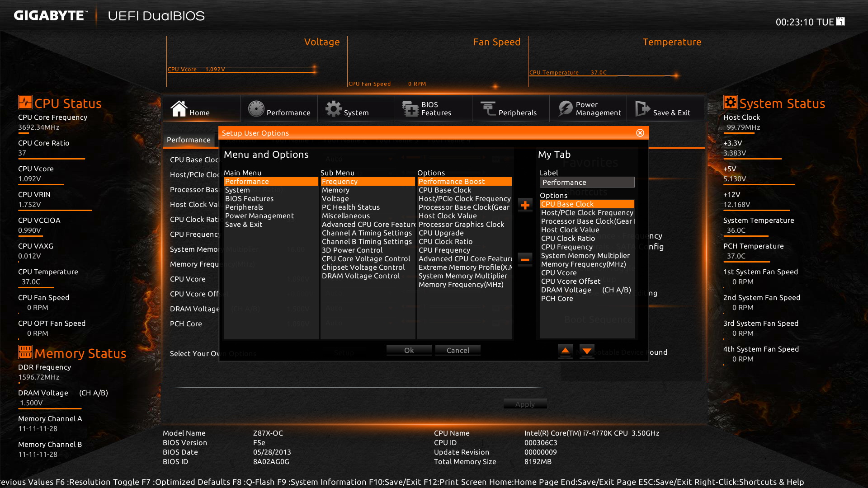Viewport: 868px width, 488px height.
Task: Click the clock icon next to time
Action: pyautogui.click(x=840, y=21)
